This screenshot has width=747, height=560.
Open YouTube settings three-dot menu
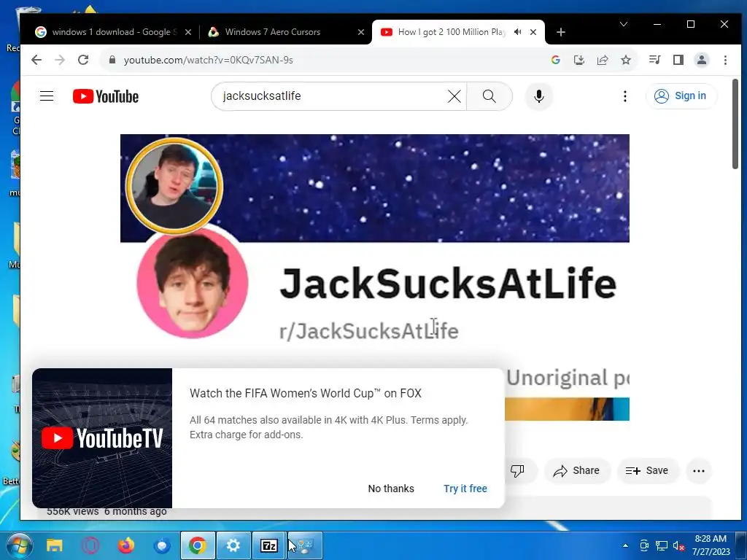tap(625, 96)
